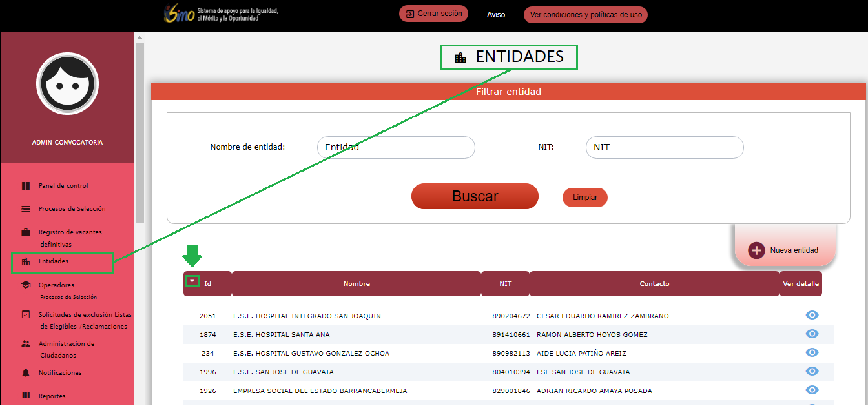Image resolution: width=868 pixels, height=406 pixels.
Task: View details of E.S.E. Hospital Santa Ana
Action: [x=812, y=334]
